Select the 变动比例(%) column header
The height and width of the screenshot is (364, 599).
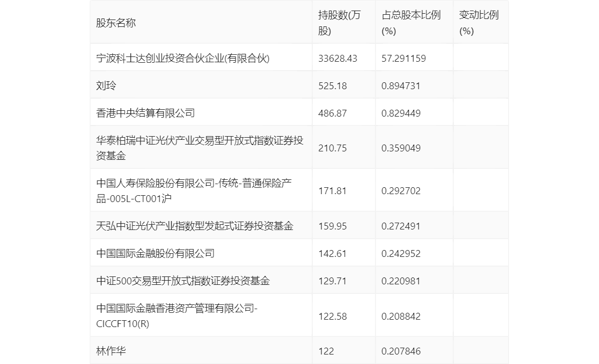click(479, 23)
